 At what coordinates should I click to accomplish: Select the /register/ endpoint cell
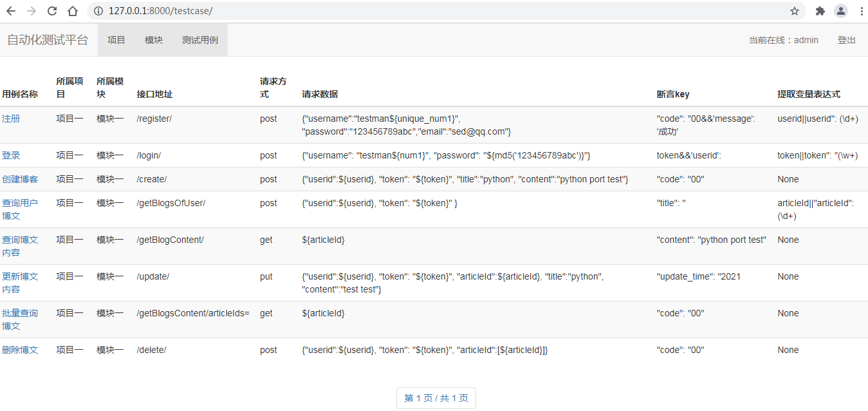pos(154,119)
